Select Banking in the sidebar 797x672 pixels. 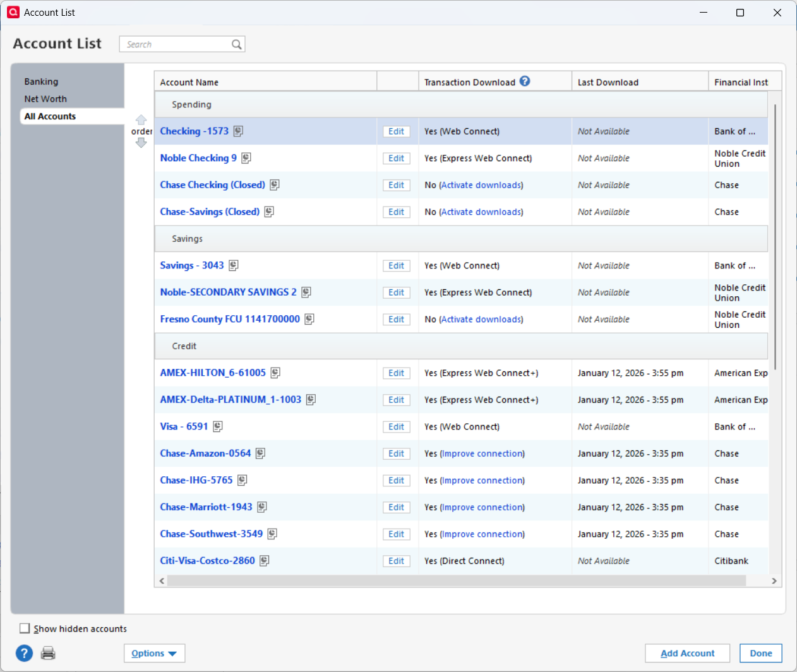point(41,81)
